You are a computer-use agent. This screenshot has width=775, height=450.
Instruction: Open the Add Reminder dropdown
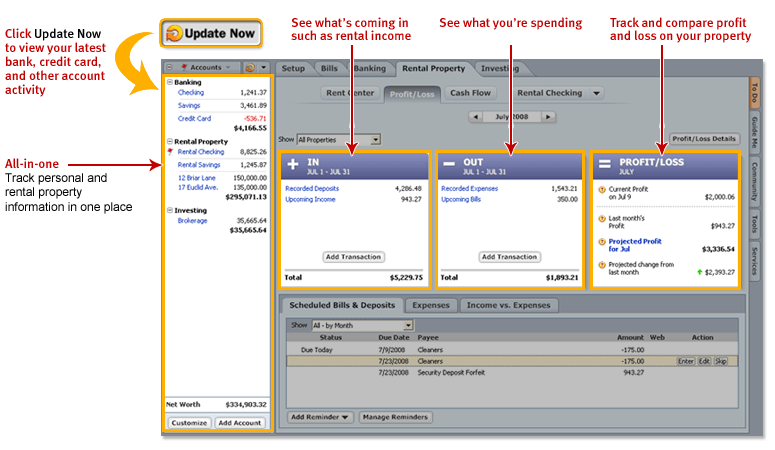pos(319,417)
